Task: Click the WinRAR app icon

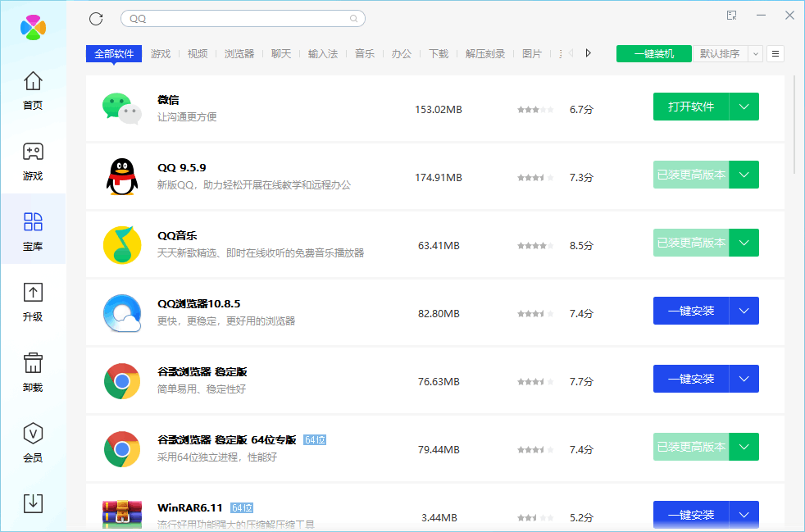Action: click(122, 515)
